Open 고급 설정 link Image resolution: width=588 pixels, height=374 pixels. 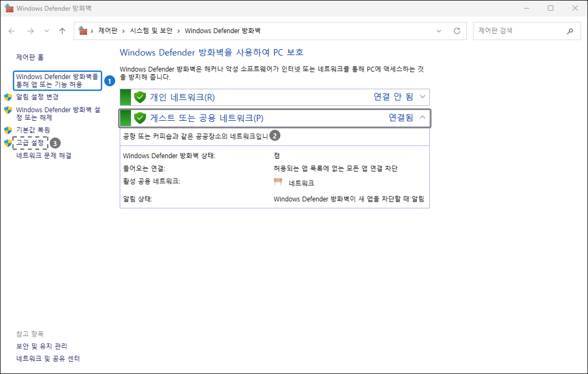pyautogui.click(x=30, y=143)
